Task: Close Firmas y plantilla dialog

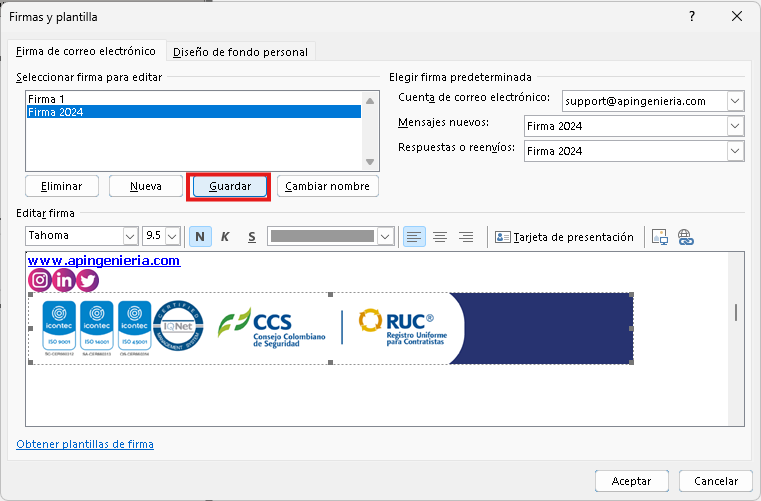Action: tap(737, 17)
